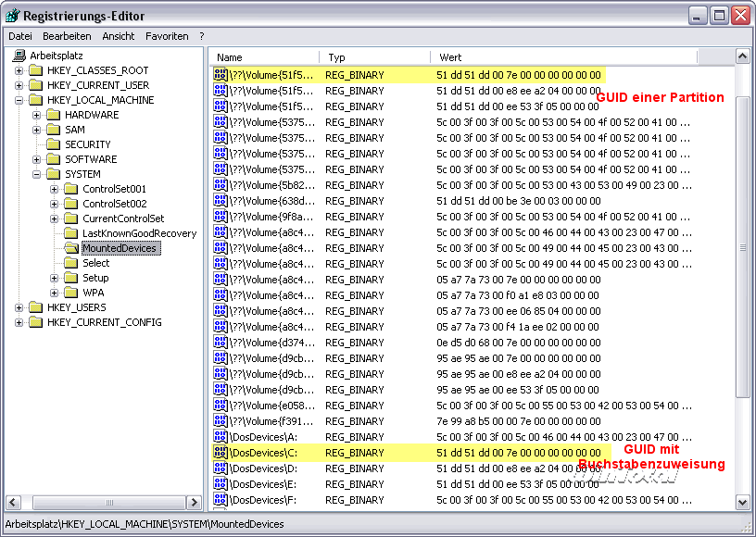Image resolution: width=756 pixels, height=537 pixels.
Task: Expand the HKEY_CLASSES_ROOT branch
Action: coord(19,70)
